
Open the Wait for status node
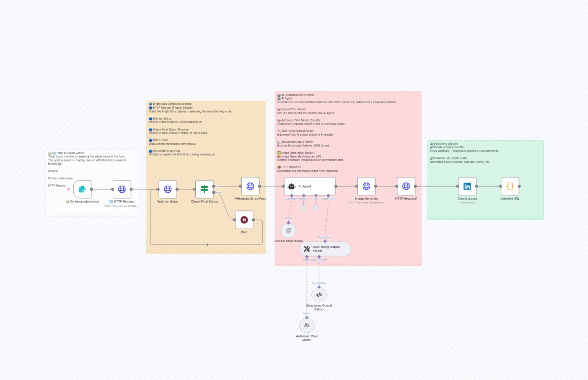(x=168, y=189)
